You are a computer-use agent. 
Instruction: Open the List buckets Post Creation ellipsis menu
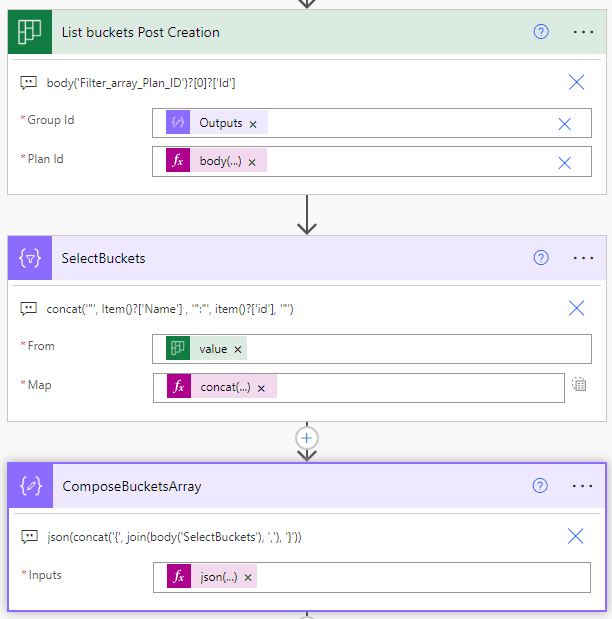[x=583, y=32]
